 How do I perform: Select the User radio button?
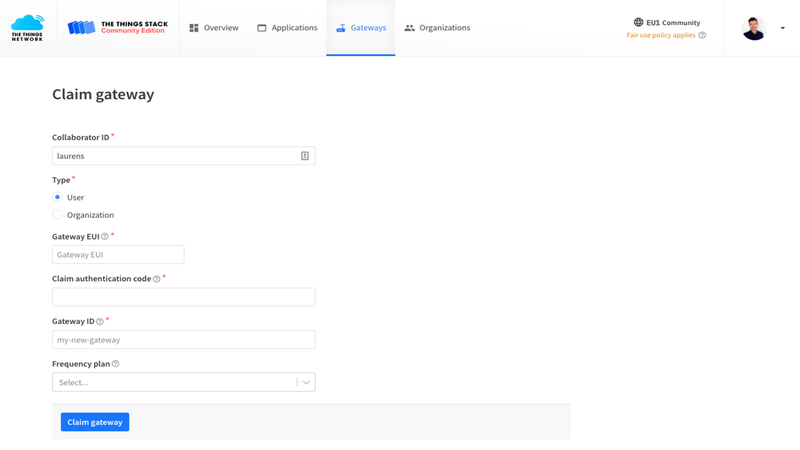click(x=58, y=197)
